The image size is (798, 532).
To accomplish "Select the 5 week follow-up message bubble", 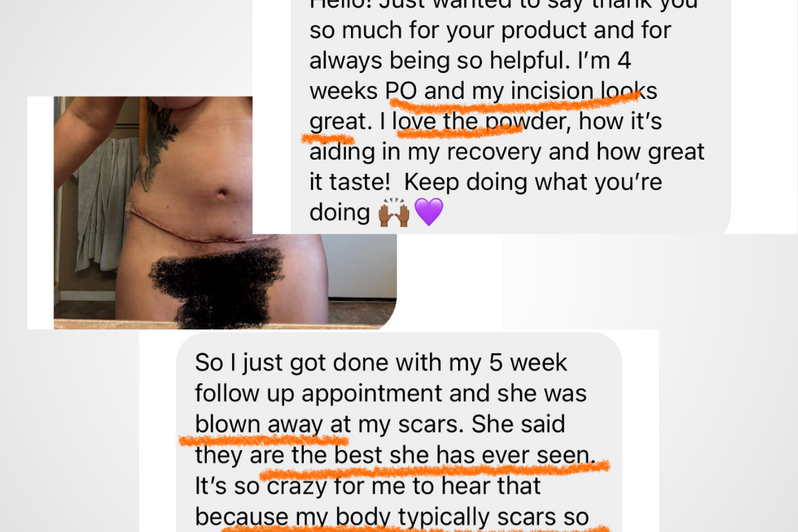I will coord(399,432).
